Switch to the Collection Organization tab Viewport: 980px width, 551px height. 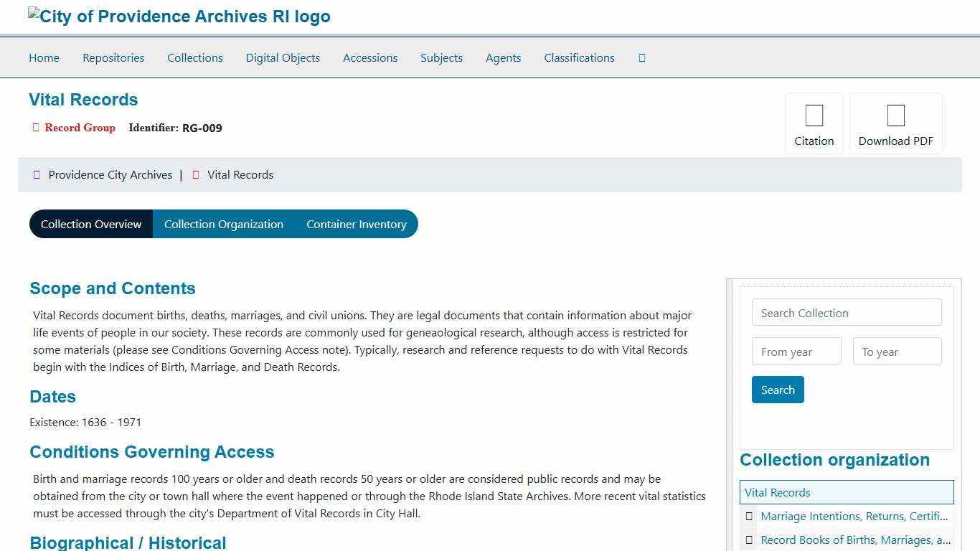pyautogui.click(x=223, y=225)
